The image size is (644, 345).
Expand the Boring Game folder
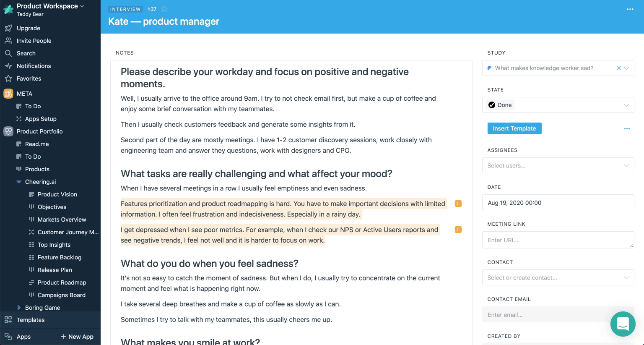pyautogui.click(x=19, y=308)
